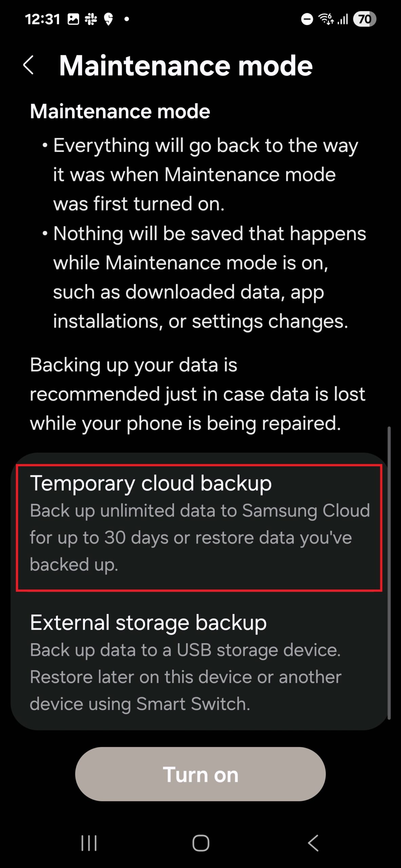This screenshot has height=868, width=401.
Task: Tap the "Backing up your data" recommendation text
Action: tap(197, 394)
